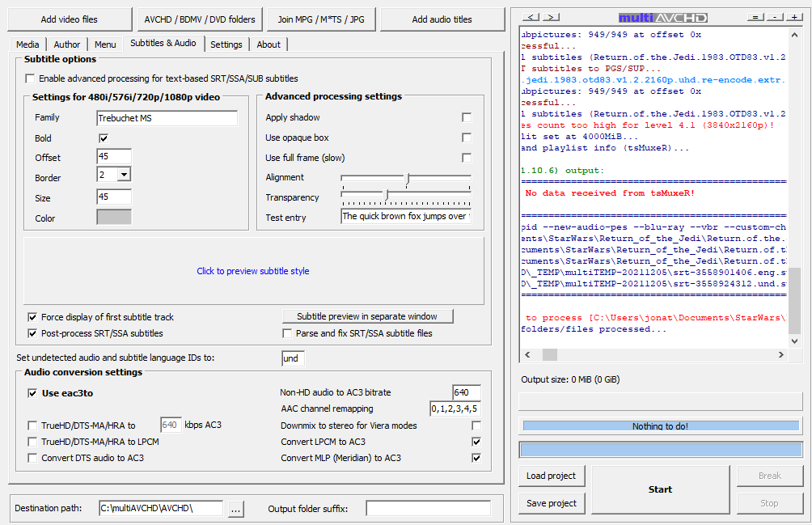The width and height of the screenshot is (812, 525).
Task: Click the subtitle Color swatch
Action: tap(114, 217)
